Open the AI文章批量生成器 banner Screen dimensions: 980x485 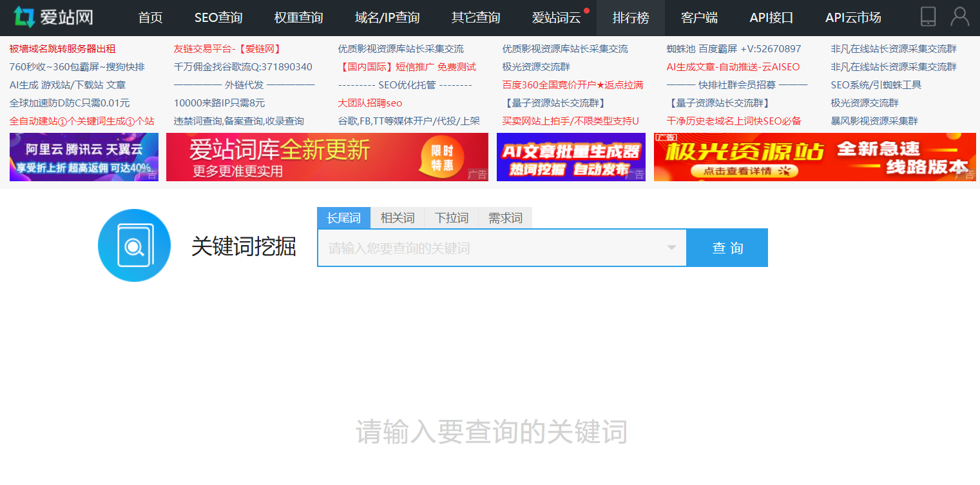click(571, 157)
